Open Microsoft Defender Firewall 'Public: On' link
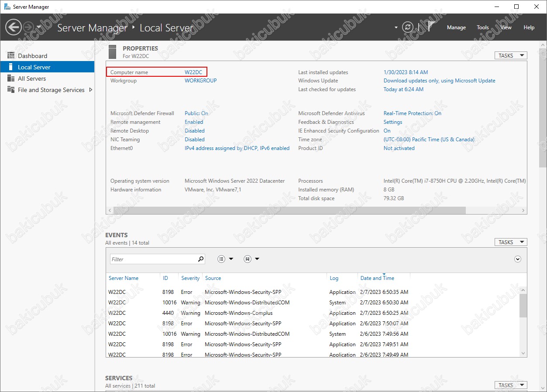The height and width of the screenshot is (392, 547). click(196, 113)
